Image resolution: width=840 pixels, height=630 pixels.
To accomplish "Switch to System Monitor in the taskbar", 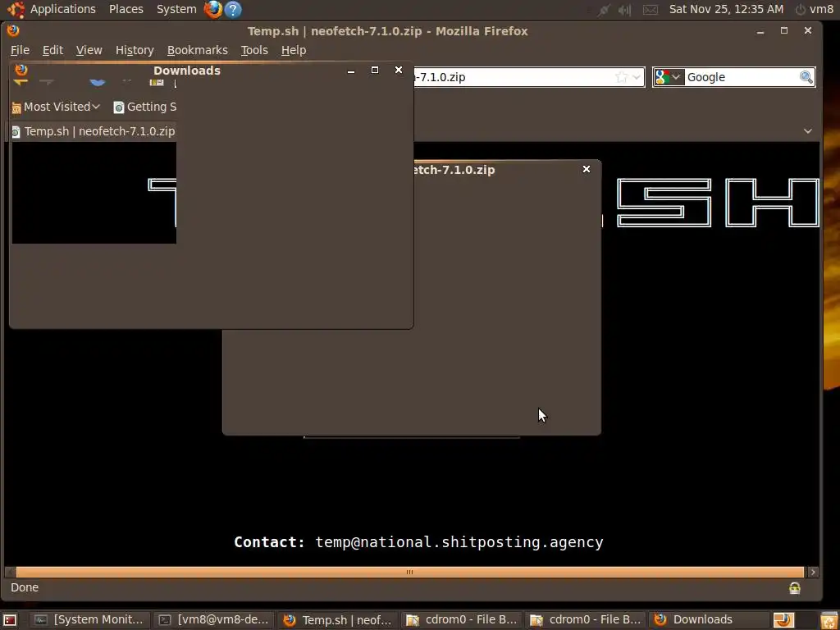I will tap(89, 620).
